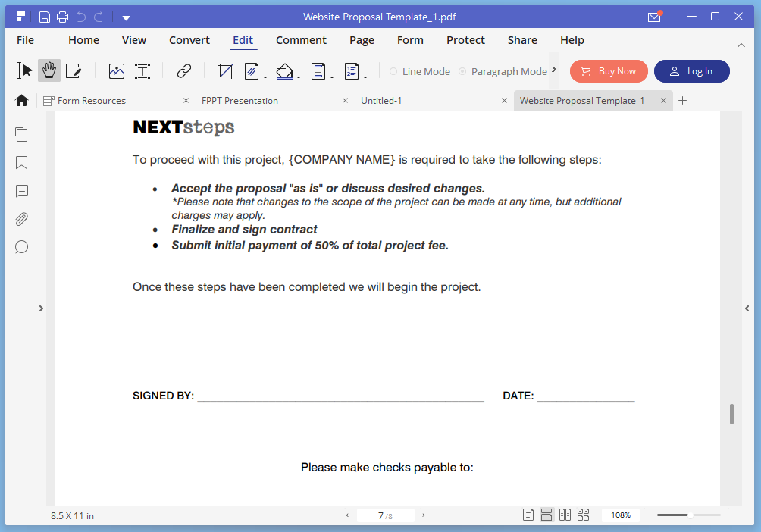
Task: Select the Hand tool in the toolbar
Action: tap(49, 71)
